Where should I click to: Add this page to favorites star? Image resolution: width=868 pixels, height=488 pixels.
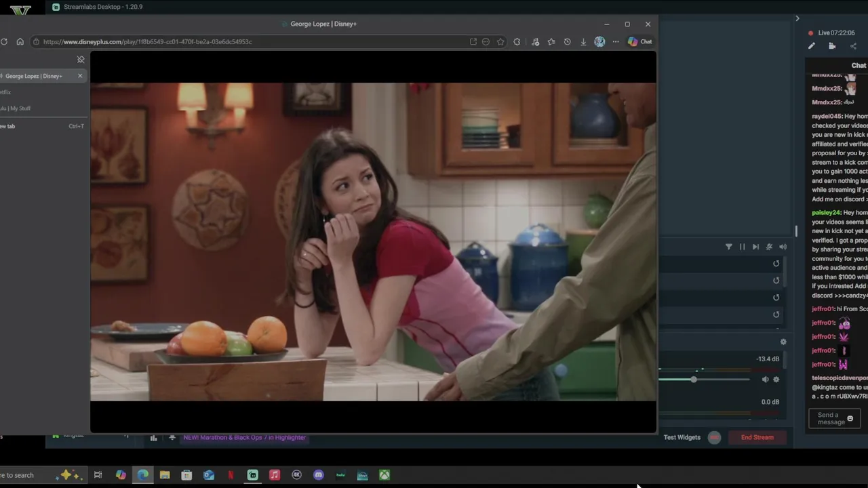click(500, 41)
